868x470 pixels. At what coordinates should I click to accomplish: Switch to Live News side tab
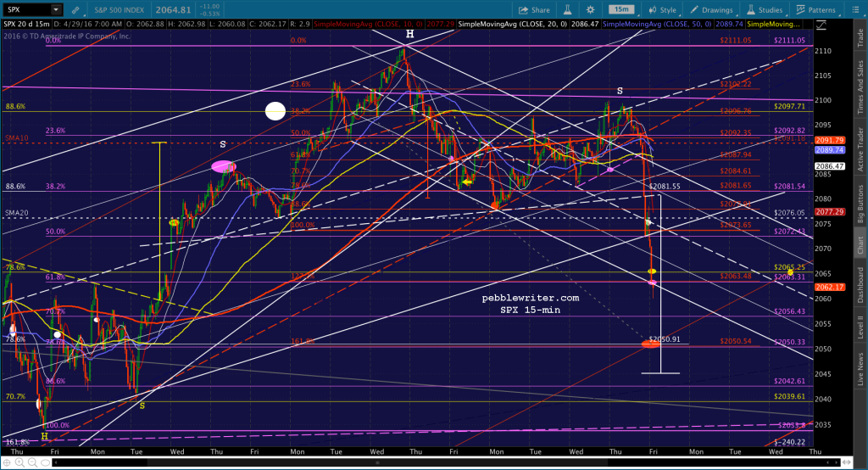point(860,370)
